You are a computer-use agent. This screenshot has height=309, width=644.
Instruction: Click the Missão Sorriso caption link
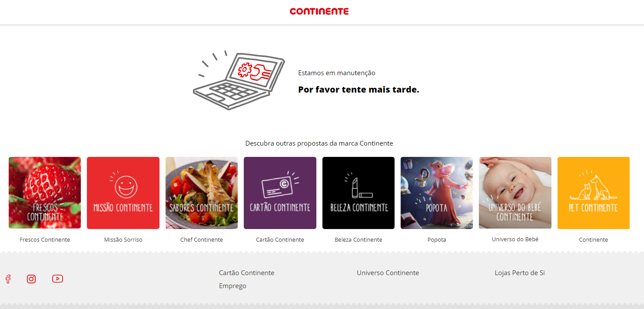click(x=123, y=240)
